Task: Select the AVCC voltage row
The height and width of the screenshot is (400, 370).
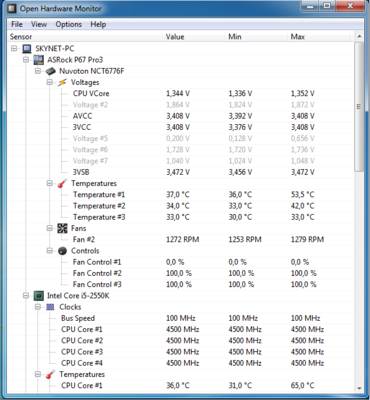Action: pyautogui.click(x=180, y=116)
